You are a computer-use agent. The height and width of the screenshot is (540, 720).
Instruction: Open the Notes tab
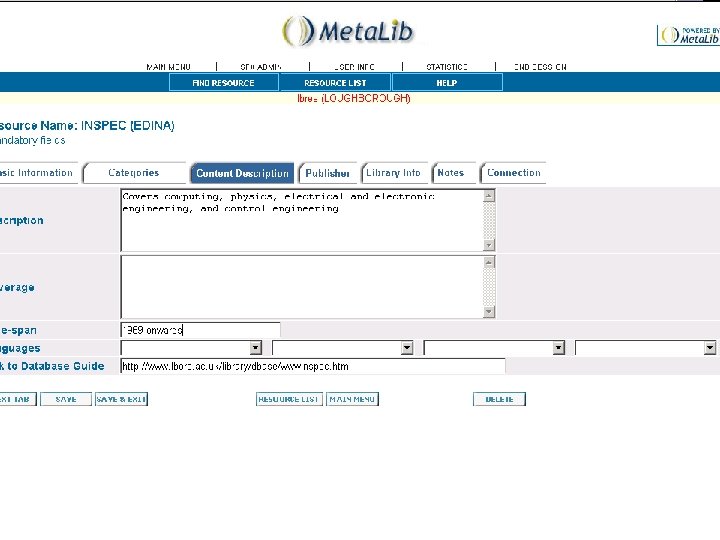pos(453,173)
